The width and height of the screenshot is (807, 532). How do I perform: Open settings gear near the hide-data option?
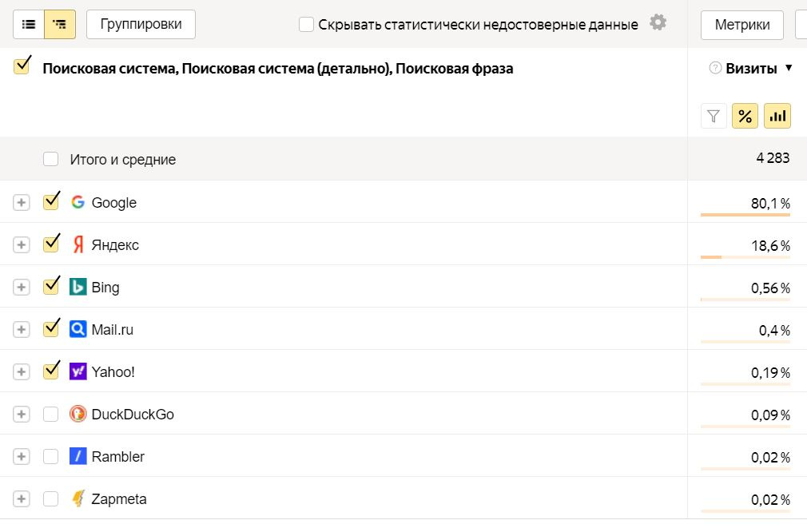(658, 22)
